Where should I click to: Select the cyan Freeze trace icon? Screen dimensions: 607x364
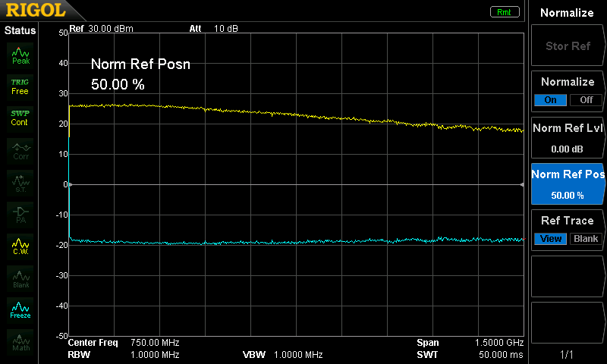tap(20, 309)
